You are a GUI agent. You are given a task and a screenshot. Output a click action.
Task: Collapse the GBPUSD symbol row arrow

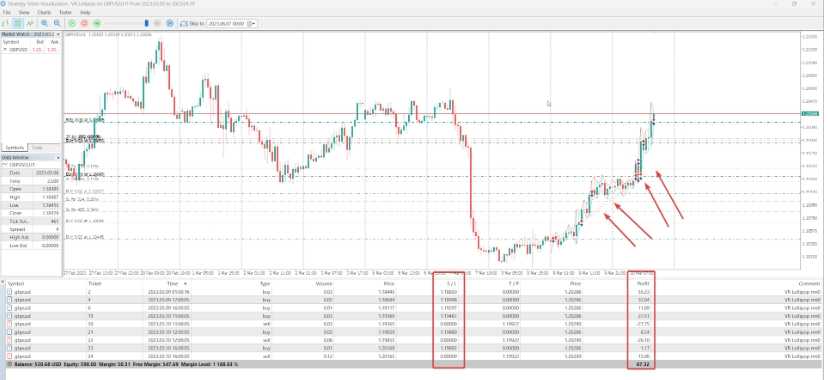click(5, 49)
